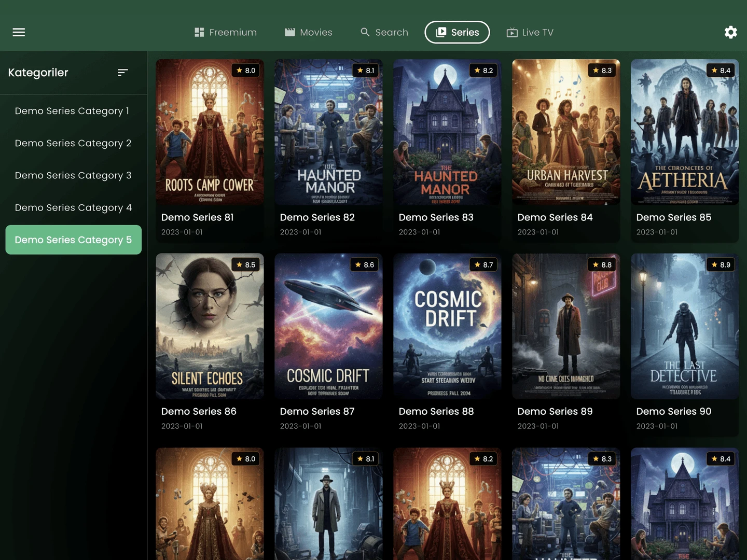The width and height of the screenshot is (747, 560).
Task: Switch to the Live TV tab
Action: tap(530, 32)
